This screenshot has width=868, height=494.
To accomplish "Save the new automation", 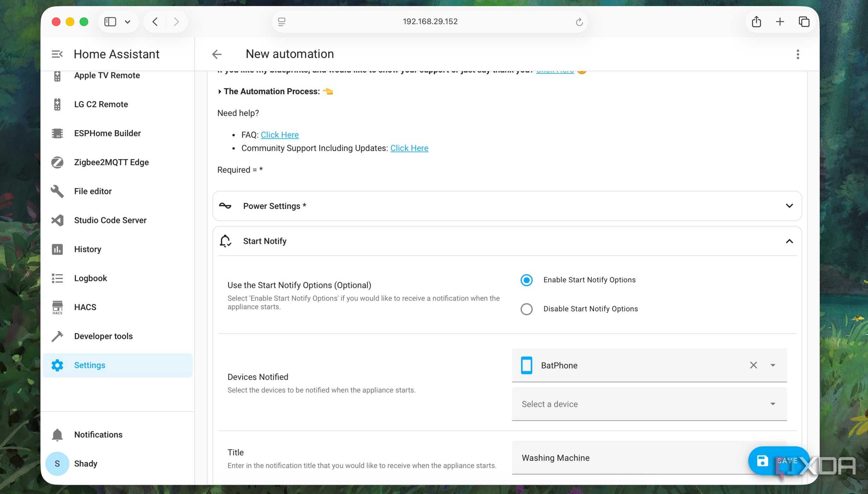I will (778, 461).
